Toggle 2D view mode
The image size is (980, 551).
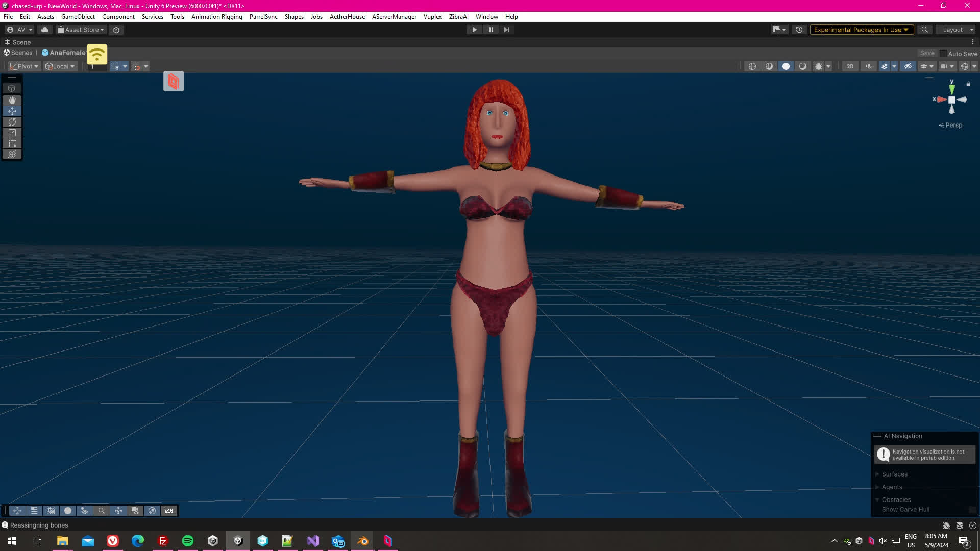[850, 66]
